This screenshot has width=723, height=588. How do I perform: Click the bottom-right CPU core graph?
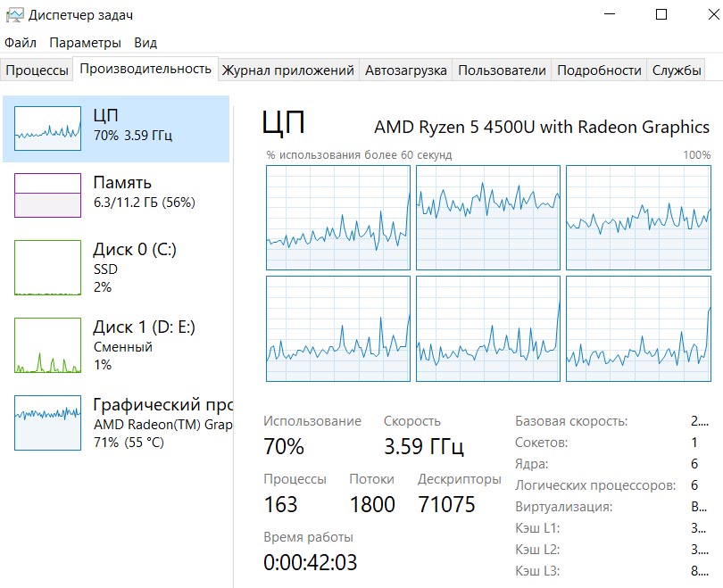coord(638,328)
